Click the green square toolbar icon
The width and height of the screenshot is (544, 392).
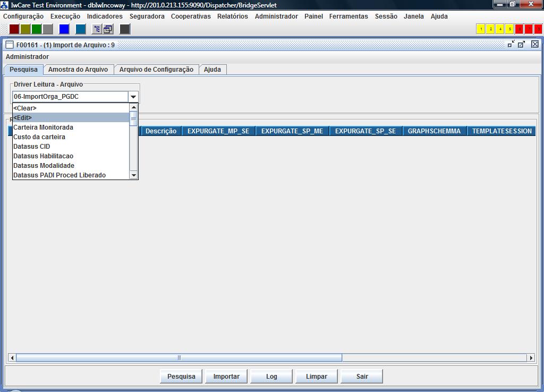(36, 29)
